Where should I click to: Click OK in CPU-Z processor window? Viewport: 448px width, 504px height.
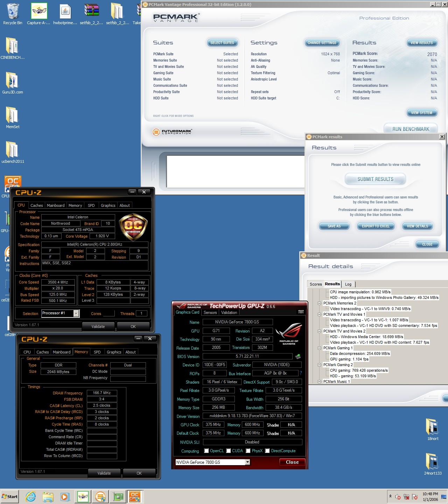(133, 326)
